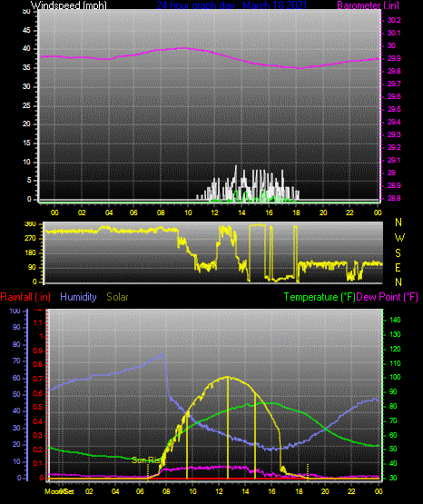Click the '45' windspeed axis value

26,31
